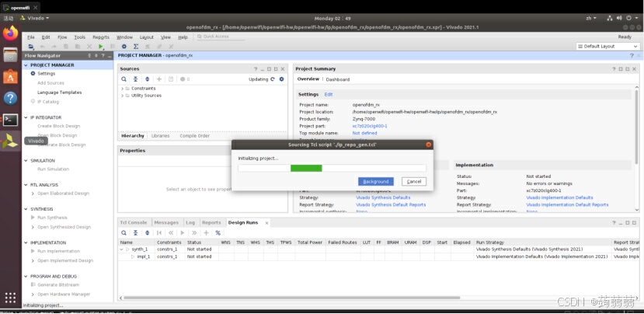The height and width of the screenshot is (314, 644).
Task: Open the xc7z020clg400-1 project part link
Action: click(x=370, y=126)
